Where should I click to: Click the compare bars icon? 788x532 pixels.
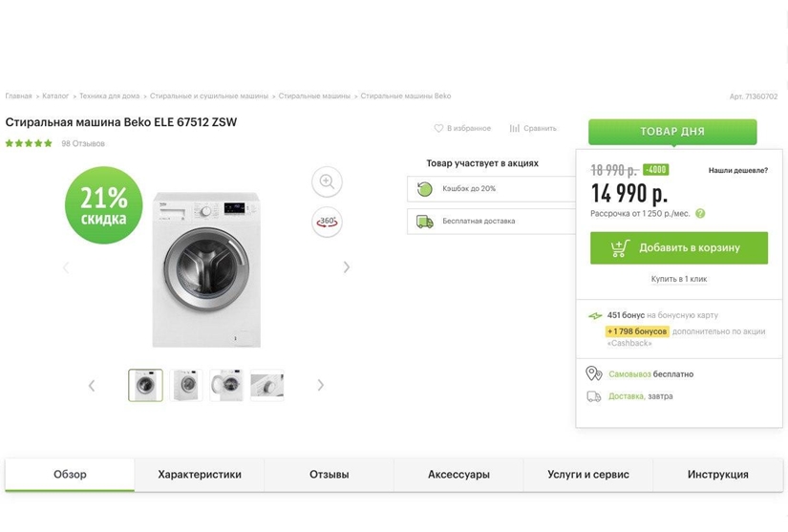pos(515,128)
